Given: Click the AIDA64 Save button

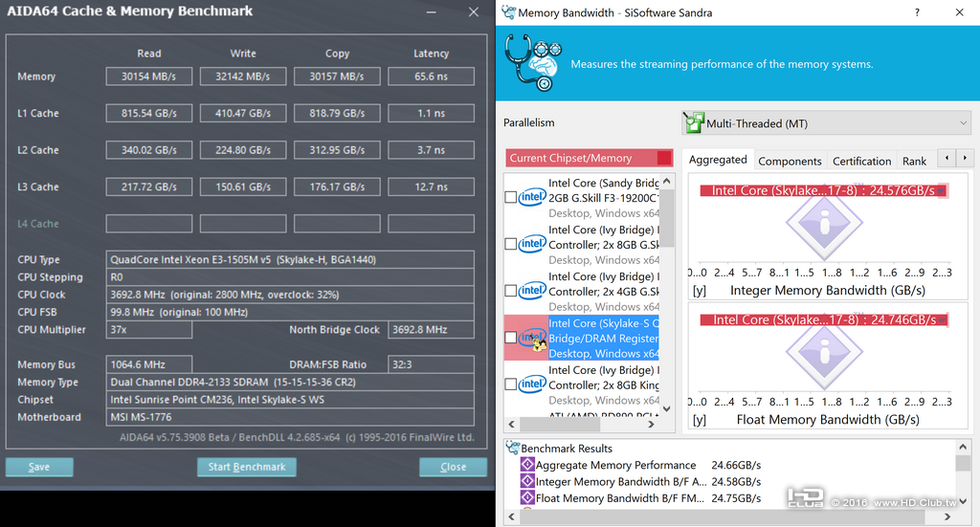Looking at the screenshot, I should [39, 467].
